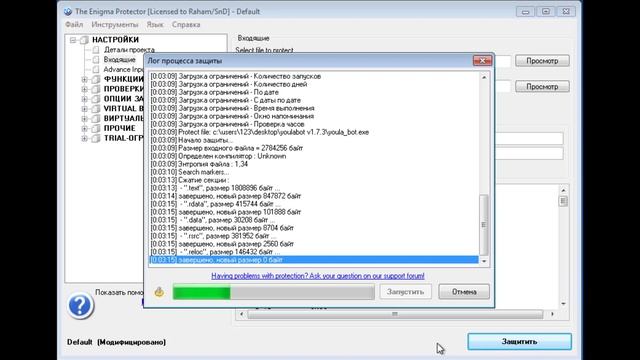
Task: Select the Входящие tree item
Action: pyautogui.click(x=119, y=60)
